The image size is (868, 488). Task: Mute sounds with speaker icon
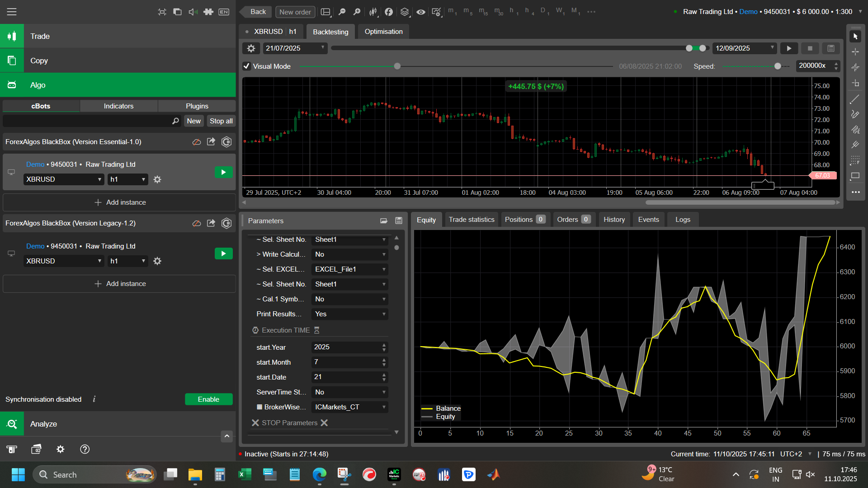(x=193, y=12)
